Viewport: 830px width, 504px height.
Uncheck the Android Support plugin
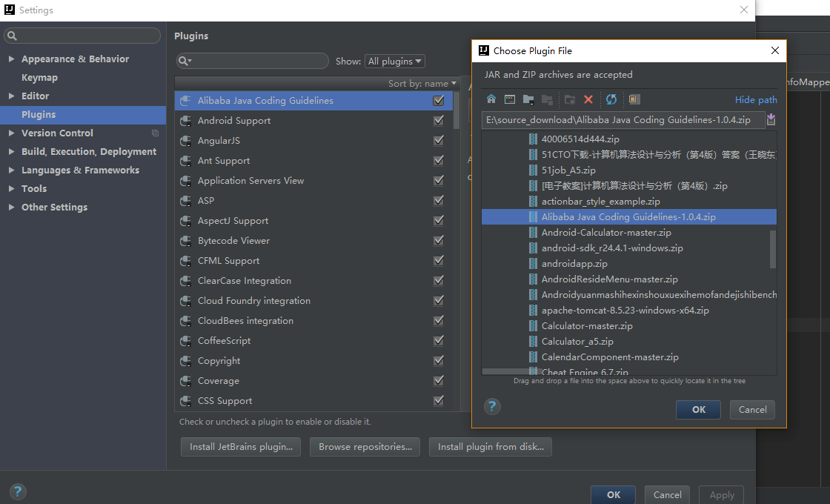(438, 121)
